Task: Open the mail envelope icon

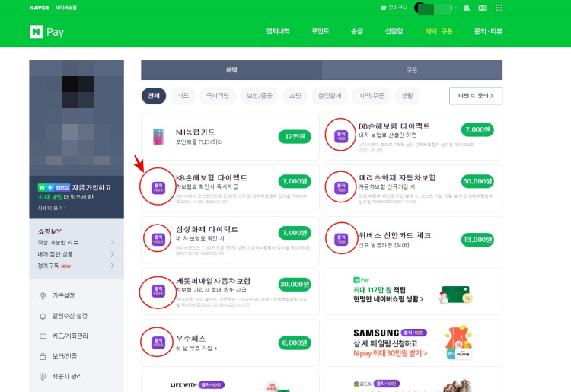Action: click(x=483, y=8)
